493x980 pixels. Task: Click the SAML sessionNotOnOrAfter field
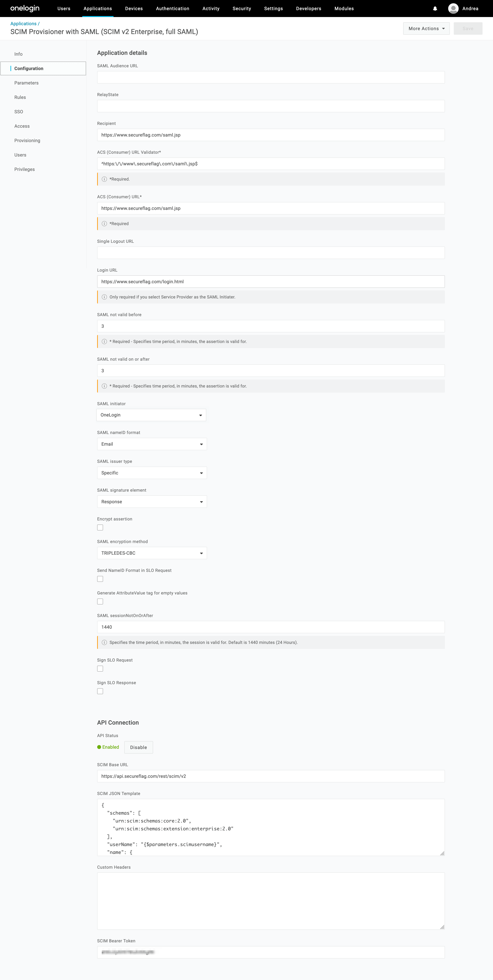coord(271,627)
